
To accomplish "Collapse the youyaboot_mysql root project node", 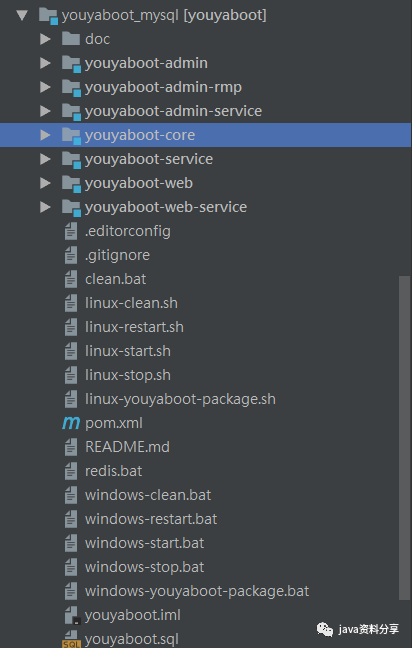I will [x=21, y=16].
